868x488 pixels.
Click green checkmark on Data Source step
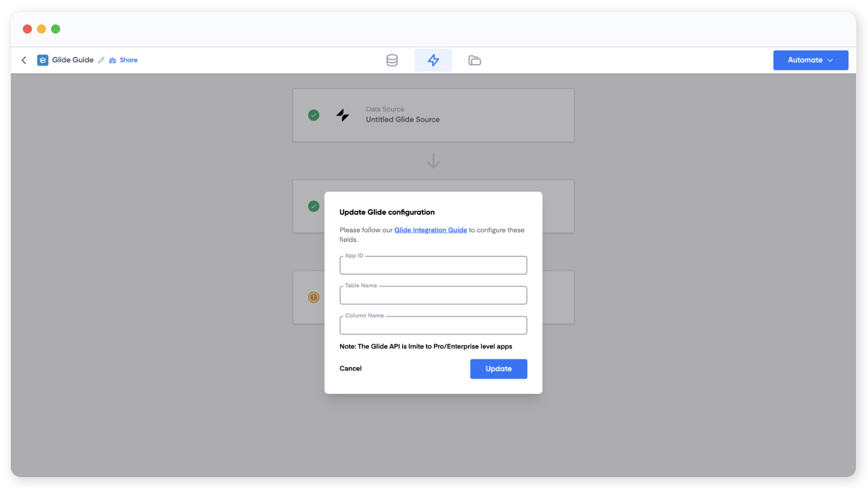pos(314,115)
